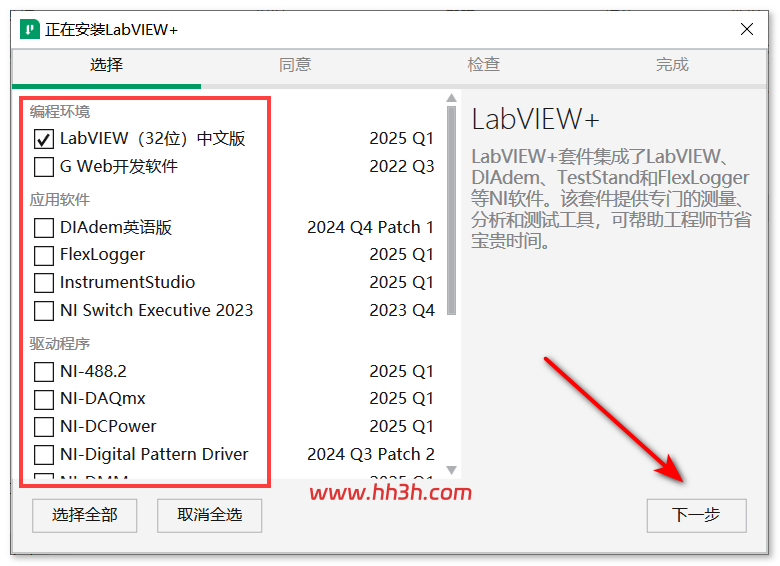The width and height of the screenshot is (780, 566).
Task: Click the NI-DCPower item label
Action: point(108,426)
